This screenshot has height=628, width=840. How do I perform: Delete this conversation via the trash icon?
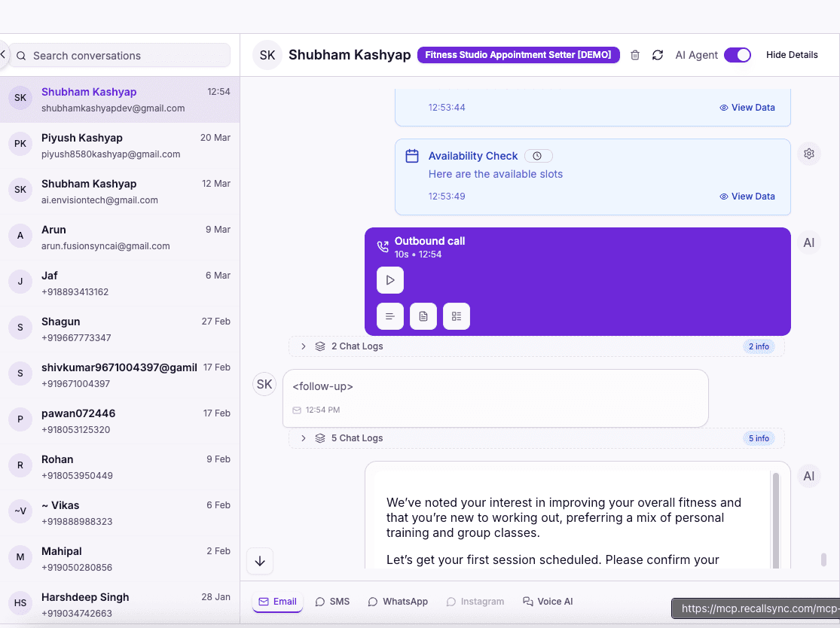pos(635,54)
